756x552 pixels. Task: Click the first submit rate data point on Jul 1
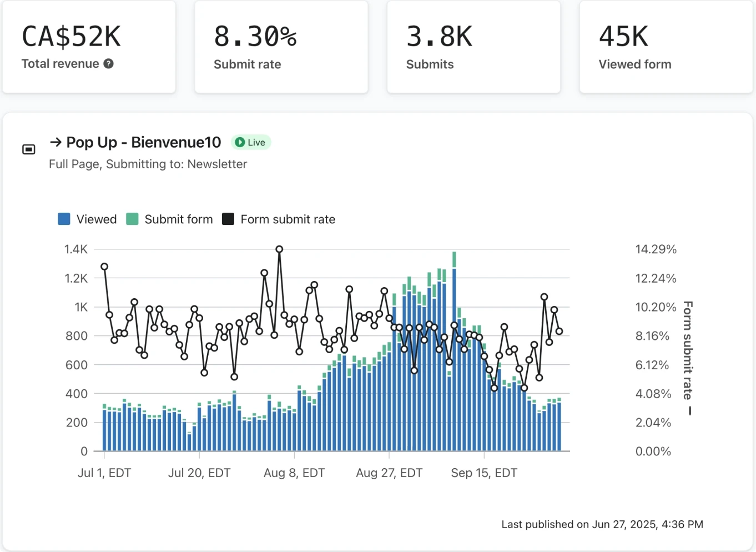coord(104,267)
